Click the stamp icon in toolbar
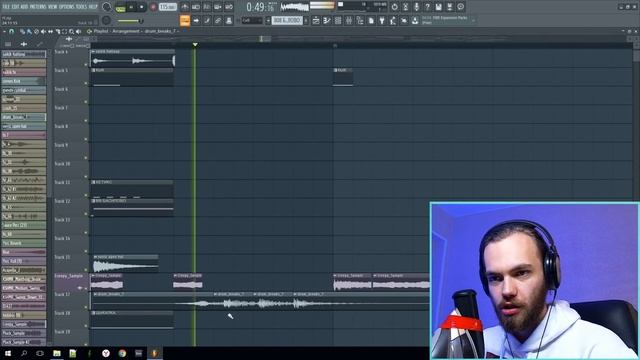Viewport: 640px width, 360px height. [x=229, y=20]
